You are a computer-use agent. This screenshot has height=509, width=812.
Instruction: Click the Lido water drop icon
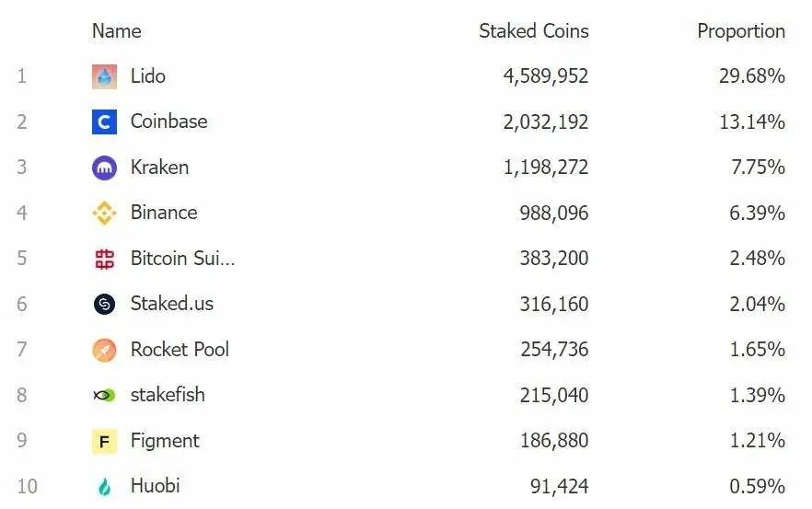click(x=105, y=76)
